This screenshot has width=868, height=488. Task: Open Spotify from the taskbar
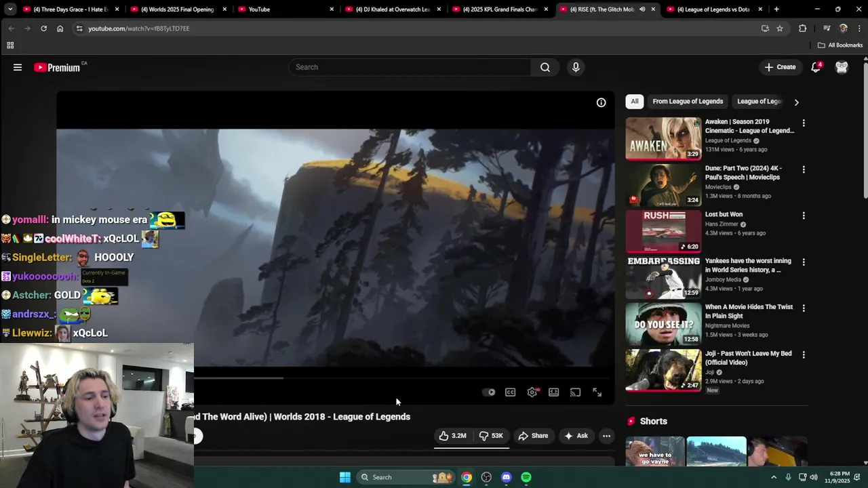point(526,477)
